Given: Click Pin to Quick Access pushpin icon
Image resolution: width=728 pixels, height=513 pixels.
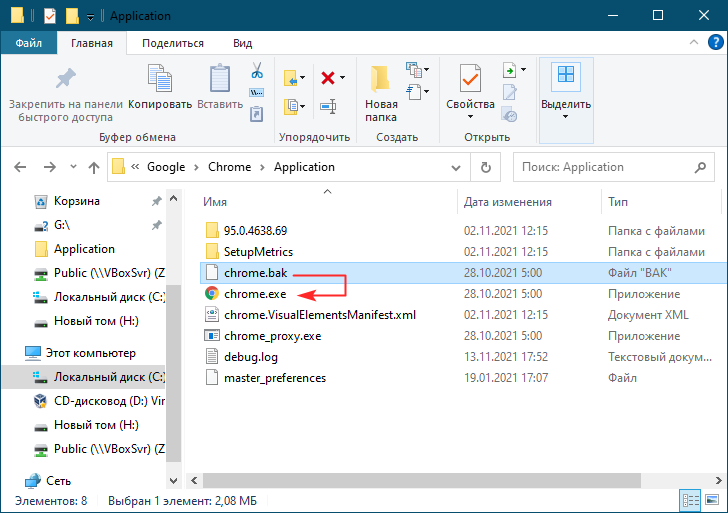Looking at the screenshot, I should coord(65,78).
